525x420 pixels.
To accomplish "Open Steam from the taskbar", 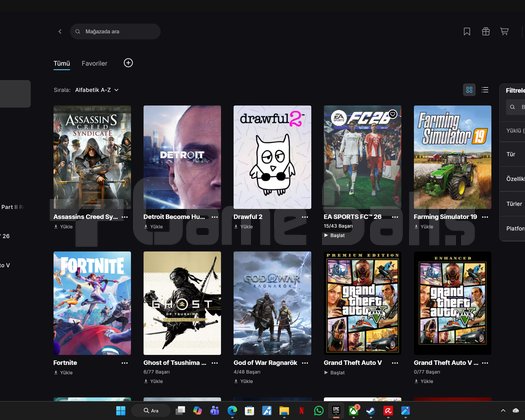I will pos(370,411).
